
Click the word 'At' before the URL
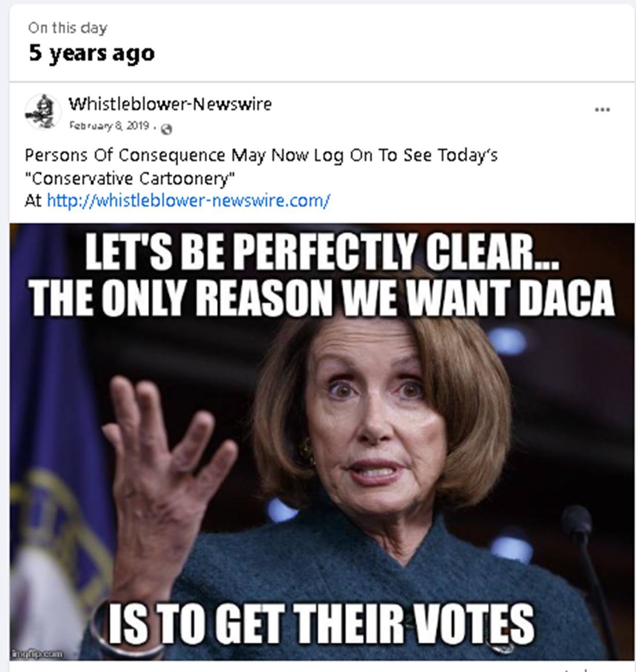tap(32, 201)
